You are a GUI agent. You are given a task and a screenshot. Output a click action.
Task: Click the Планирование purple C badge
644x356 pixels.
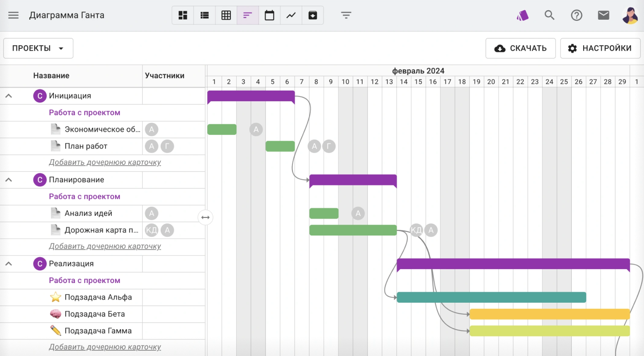coord(40,180)
